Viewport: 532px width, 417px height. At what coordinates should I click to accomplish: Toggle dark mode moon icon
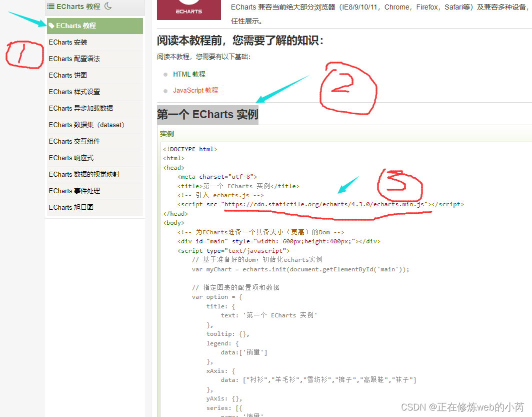click(108, 6)
